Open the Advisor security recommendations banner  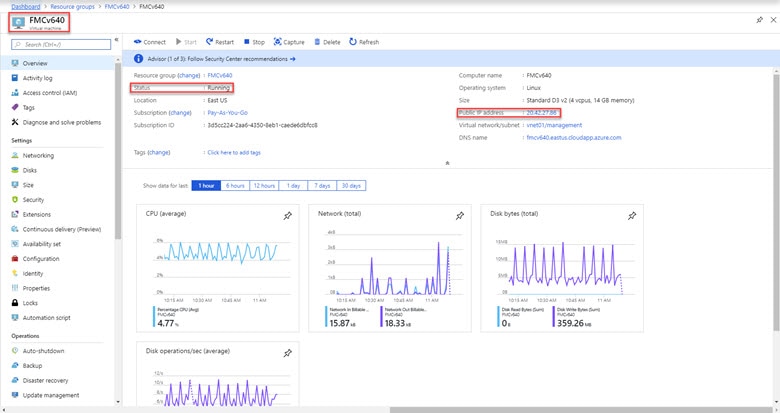(x=215, y=59)
